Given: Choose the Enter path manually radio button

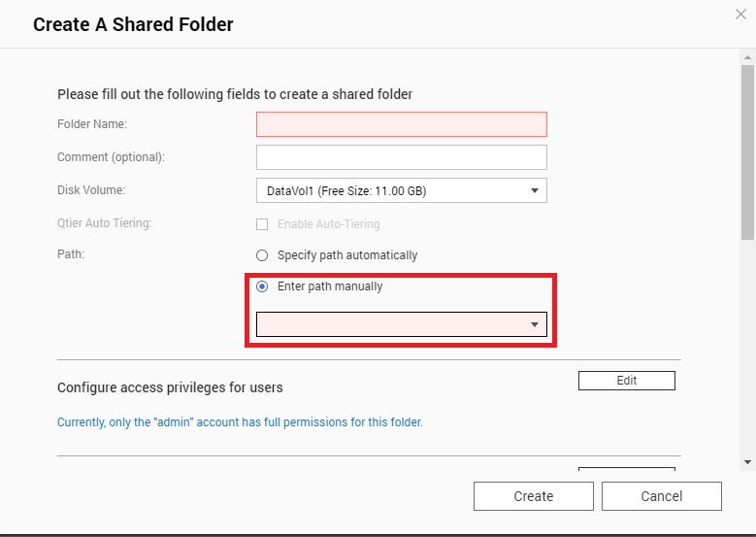Looking at the screenshot, I should click(x=262, y=286).
